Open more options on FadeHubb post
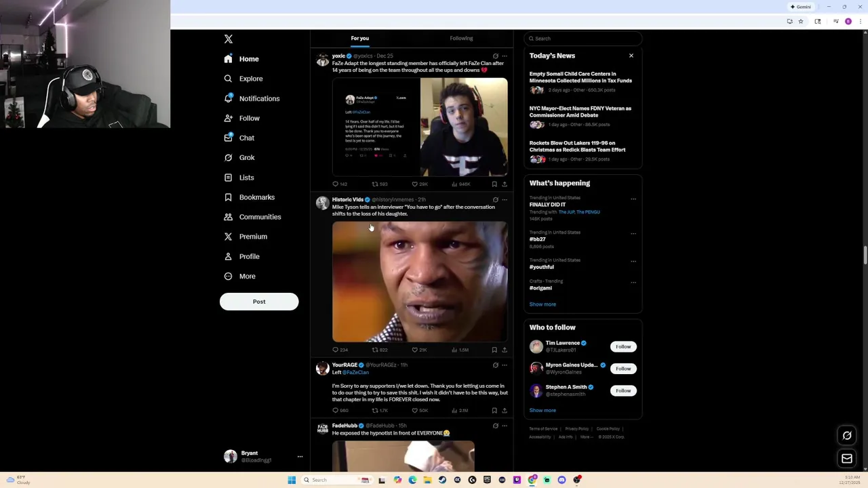This screenshot has height=488, width=868. pyautogui.click(x=504, y=426)
